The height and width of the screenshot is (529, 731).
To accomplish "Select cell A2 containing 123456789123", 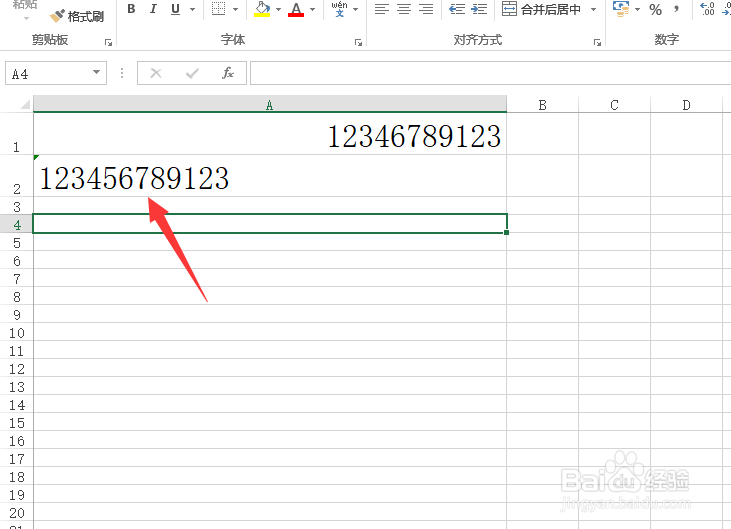I will coord(270,175).
